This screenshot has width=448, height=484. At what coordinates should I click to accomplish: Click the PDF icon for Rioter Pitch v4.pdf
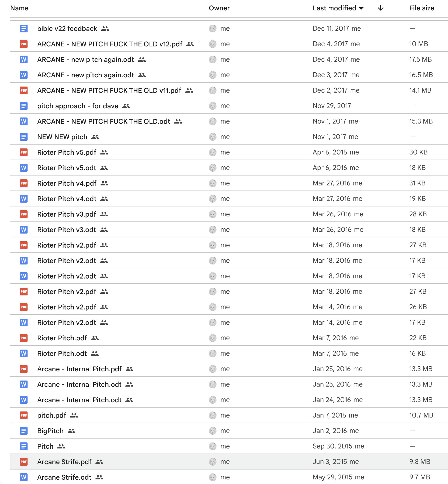23,183
